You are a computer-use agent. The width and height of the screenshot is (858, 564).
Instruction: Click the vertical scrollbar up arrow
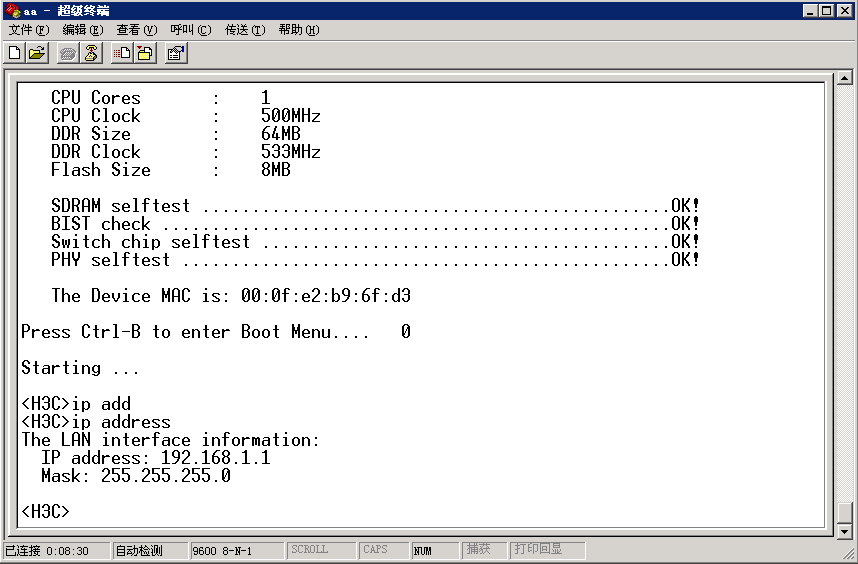coord(845,78)
